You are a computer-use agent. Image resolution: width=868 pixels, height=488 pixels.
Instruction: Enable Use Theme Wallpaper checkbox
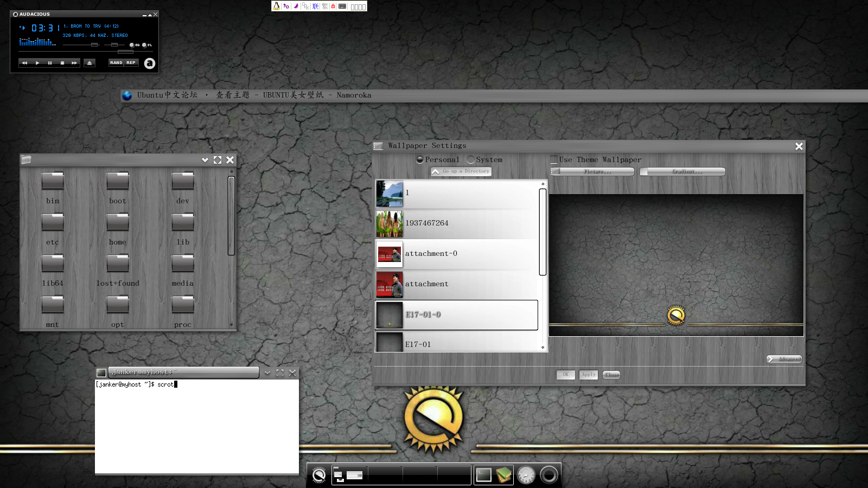[x=554, y=160]
